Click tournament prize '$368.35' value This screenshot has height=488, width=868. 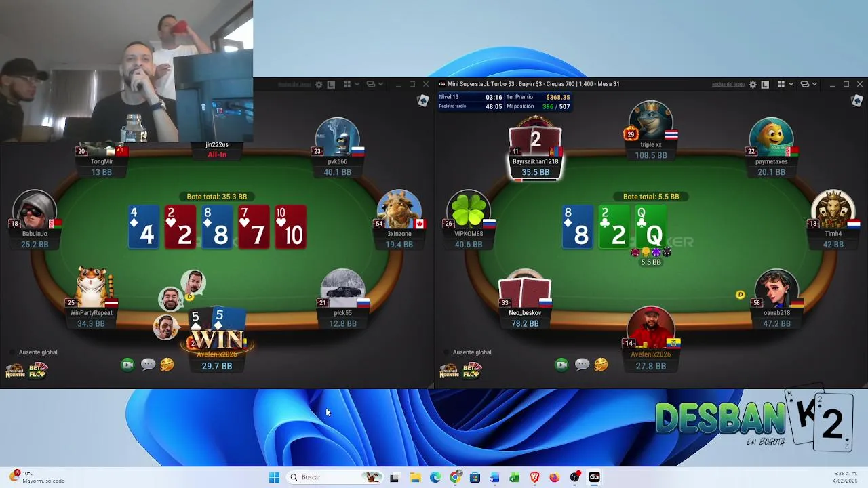coord(558,97)
